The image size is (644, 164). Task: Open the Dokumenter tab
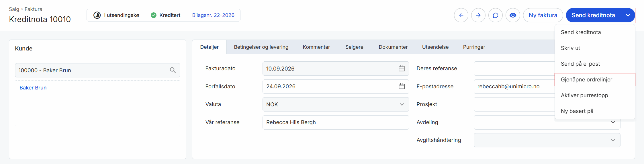pos(393,47)
